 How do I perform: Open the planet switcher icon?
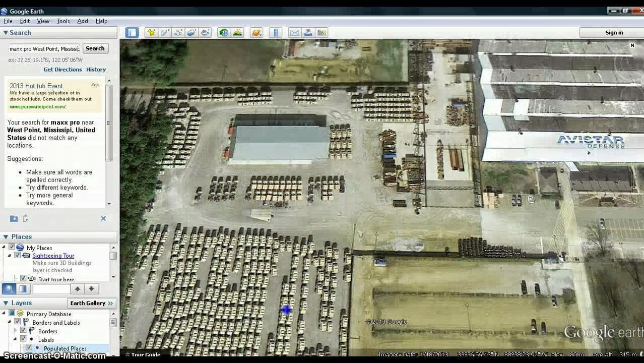point(256,32)
